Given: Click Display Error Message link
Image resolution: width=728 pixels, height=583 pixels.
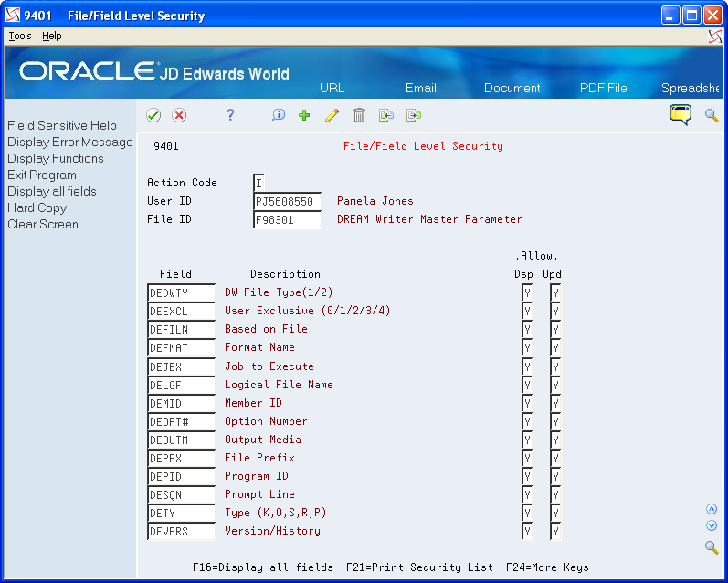Looking at the screenshot, I should [70, 142].
